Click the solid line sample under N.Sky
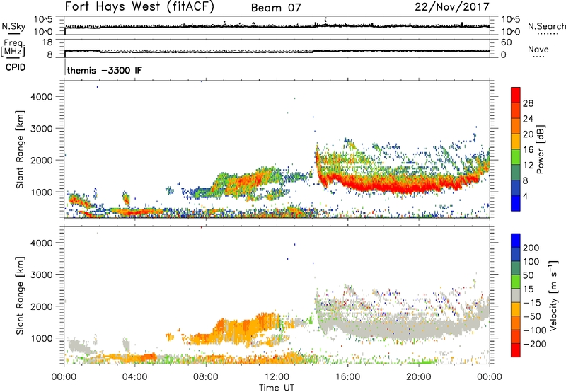 [13, 34]
